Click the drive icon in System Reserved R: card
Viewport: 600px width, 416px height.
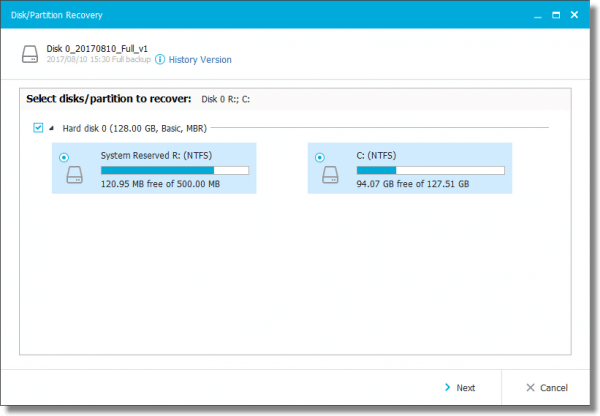point(74,175)
